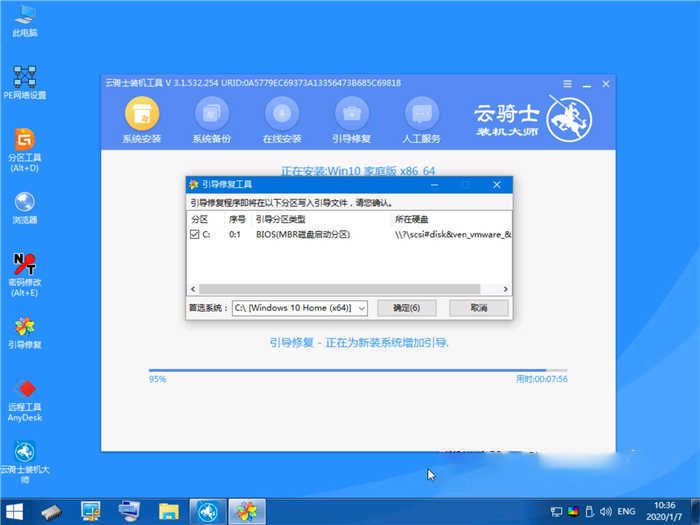This screenshot has width=700, height=525.
Task: Minimize the 引导修复工具 dialog
Action: click(434, 184)
